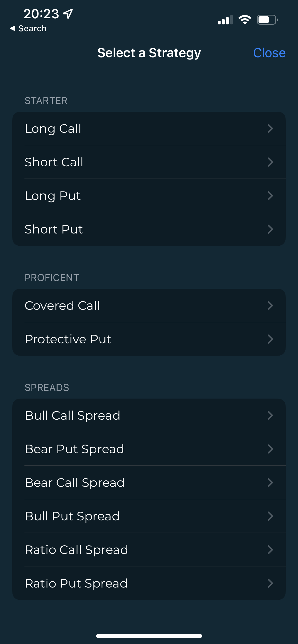Tap the chevron beside Covered Call
Viewport: 298px width, 644px height.
[x=270, y=305]
